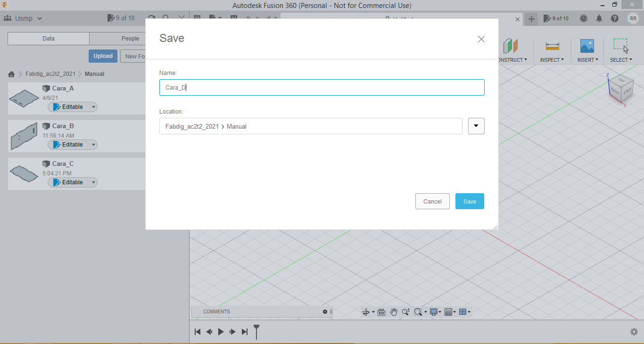Screen dimensions: 644x344
Task: Open the INSPECT dropdown menu
Action: click(552, 60)
